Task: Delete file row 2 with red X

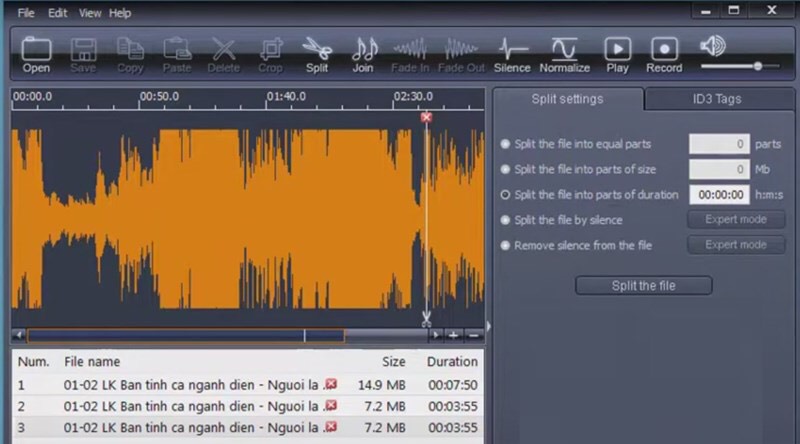Action: pyautogui.click(x=331, y=405)
